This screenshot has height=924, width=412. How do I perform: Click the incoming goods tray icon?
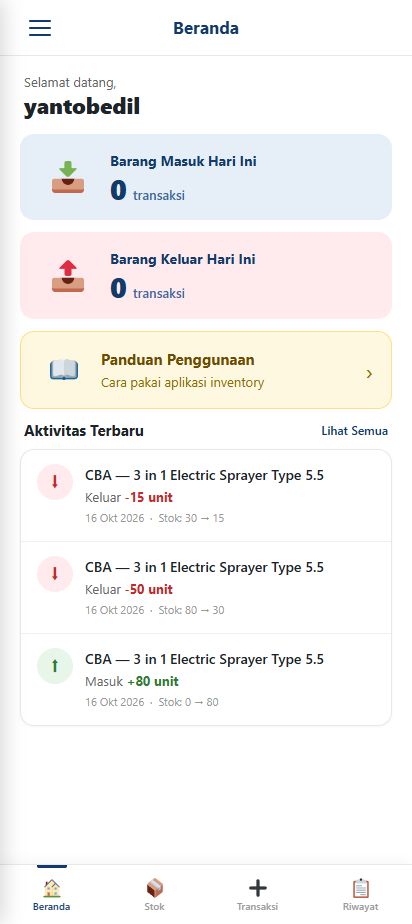coord(68,177)
